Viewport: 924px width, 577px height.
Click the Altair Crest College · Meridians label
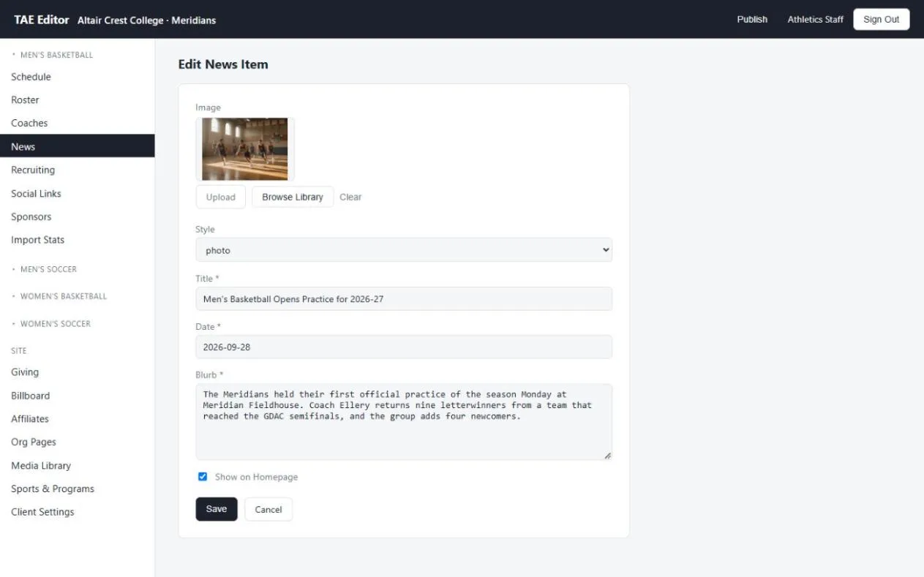[146, 20]
